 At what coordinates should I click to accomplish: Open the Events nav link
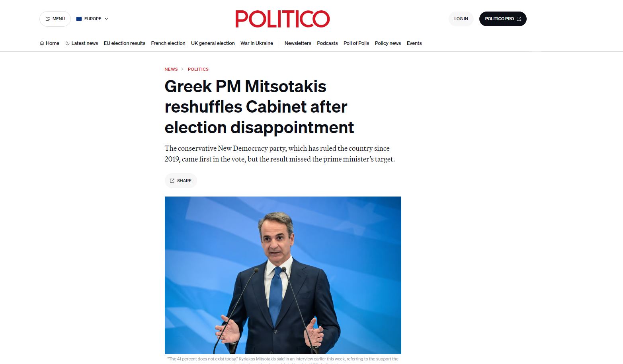click(414, 43)
